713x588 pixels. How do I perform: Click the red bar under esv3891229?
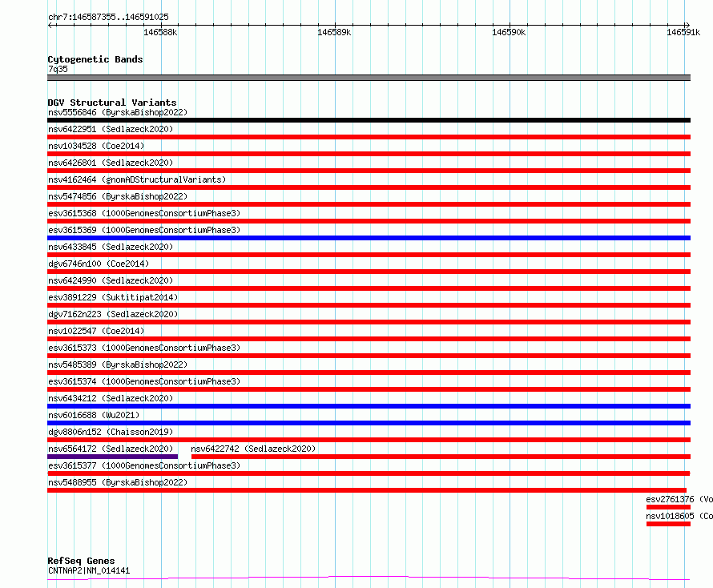(369, 305)
